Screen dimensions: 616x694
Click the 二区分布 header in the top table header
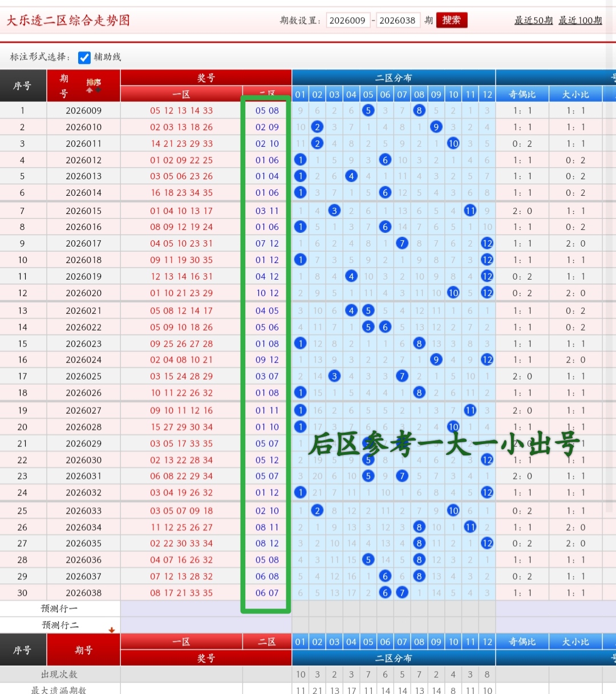[393, 78]
